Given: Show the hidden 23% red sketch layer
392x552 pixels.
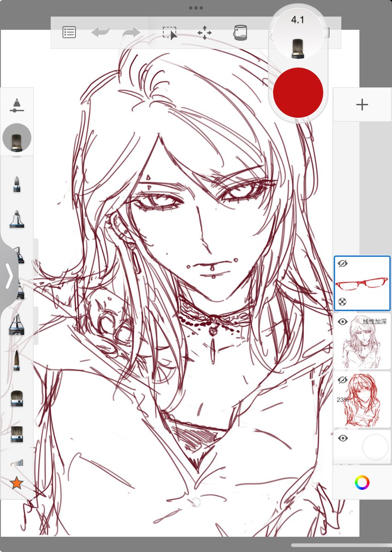Looking at the screenshot, I should click(x=342, y=380).
